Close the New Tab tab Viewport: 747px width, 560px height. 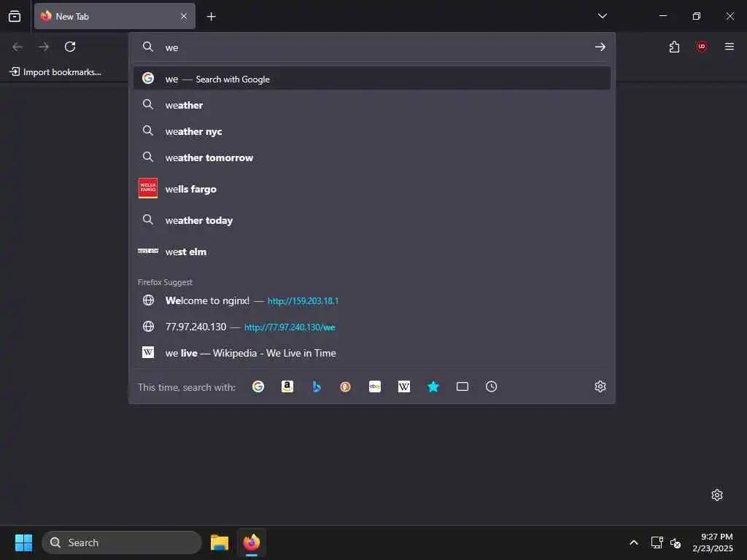[184, 16]
